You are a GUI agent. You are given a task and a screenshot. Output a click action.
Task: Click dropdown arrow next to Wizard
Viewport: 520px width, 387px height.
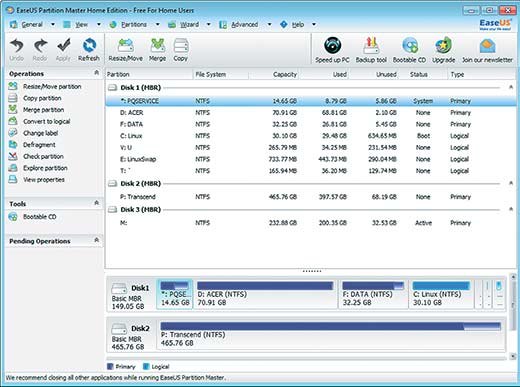(x=209, y=24)
